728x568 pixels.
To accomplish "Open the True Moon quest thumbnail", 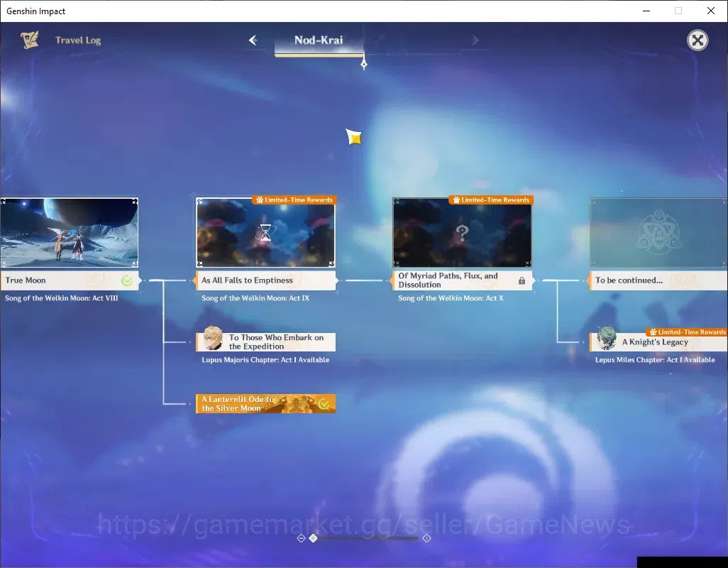I will (x=69, y=232).
